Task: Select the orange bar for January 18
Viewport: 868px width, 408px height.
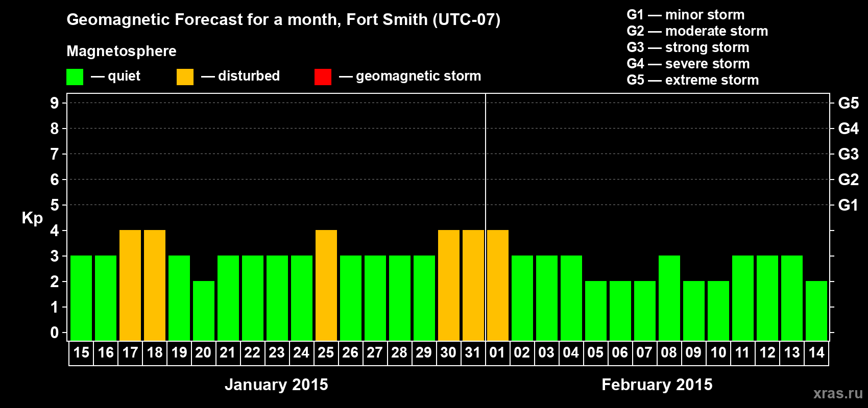Action: click(155, 285)
